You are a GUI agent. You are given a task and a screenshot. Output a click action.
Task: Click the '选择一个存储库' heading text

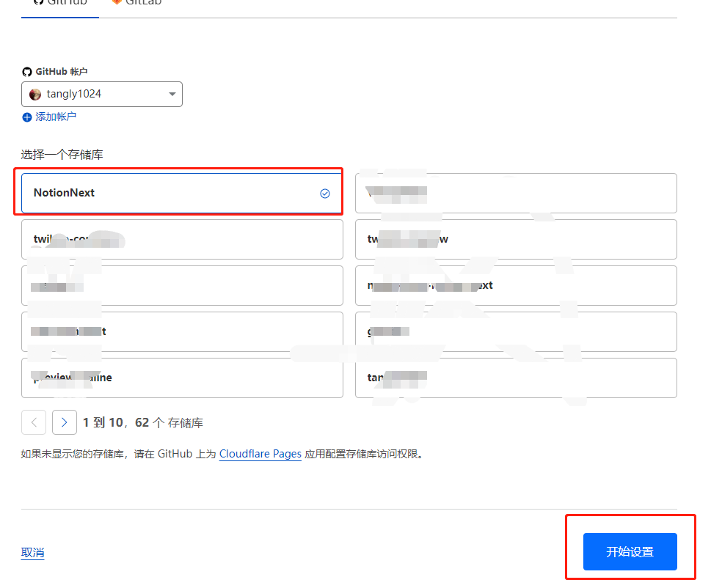pyautogui.click(x=62, y=155)
